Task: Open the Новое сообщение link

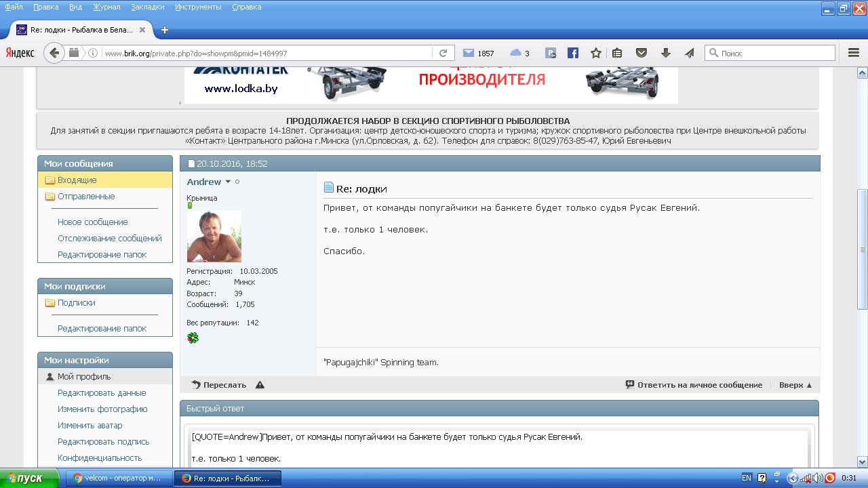Action: point(92,222)
